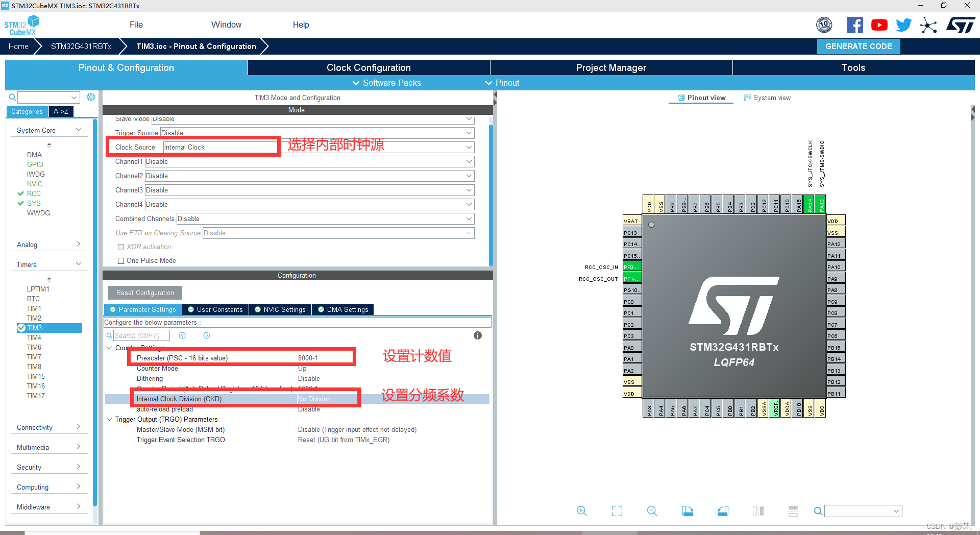This screenshot has width=980, height=535.
Task: Select pin PF1 on the chip
Action: 632,279
